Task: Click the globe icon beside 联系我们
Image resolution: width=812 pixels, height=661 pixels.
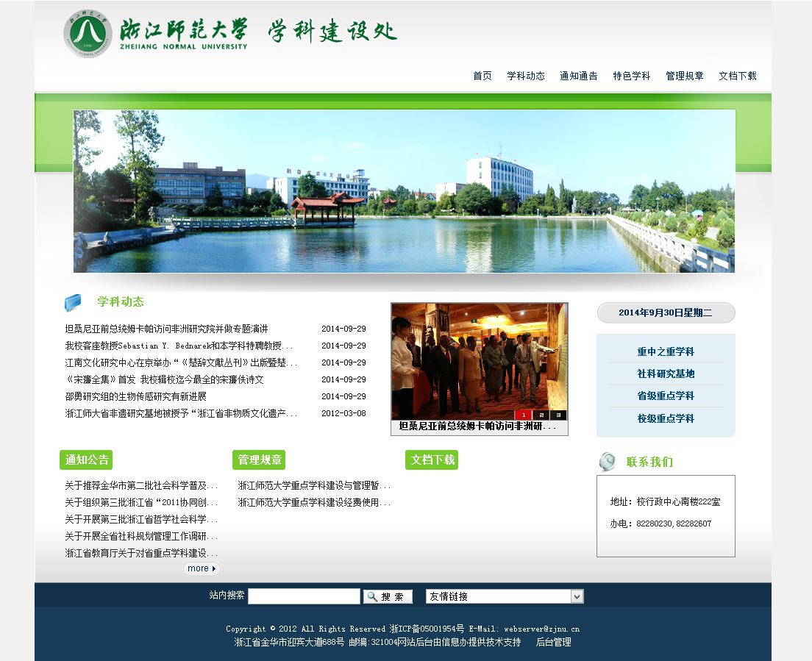Action: (607, 462)
